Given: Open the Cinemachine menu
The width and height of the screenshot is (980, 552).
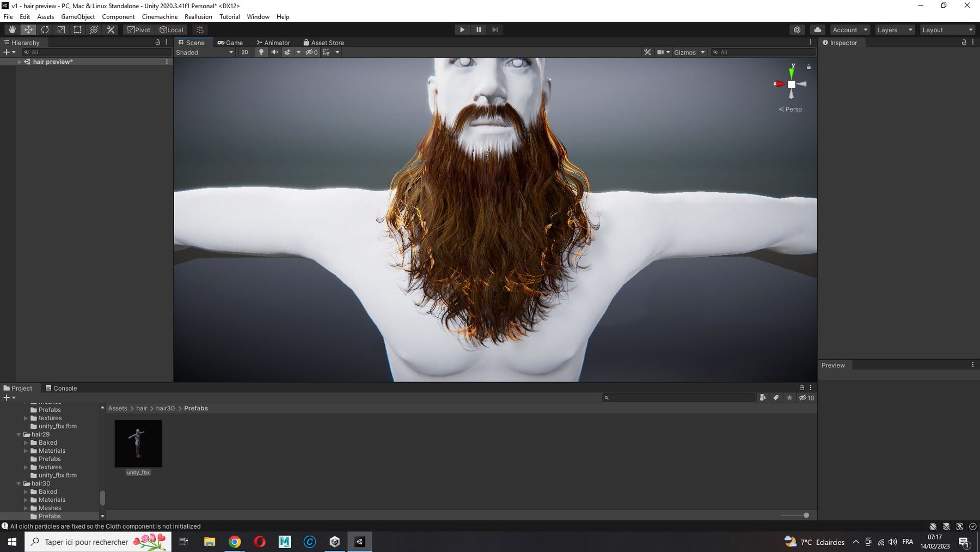Looking at the screenshot, I should point(160,17).
